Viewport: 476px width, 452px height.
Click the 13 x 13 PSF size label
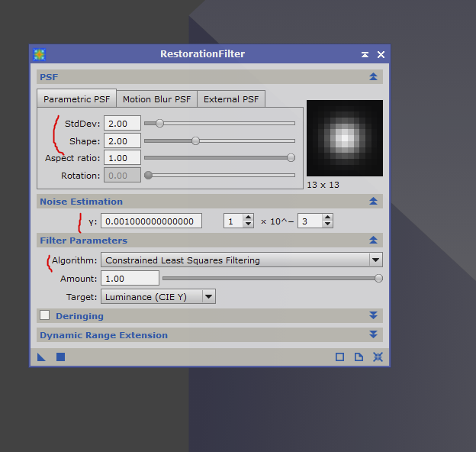(323, 185)
